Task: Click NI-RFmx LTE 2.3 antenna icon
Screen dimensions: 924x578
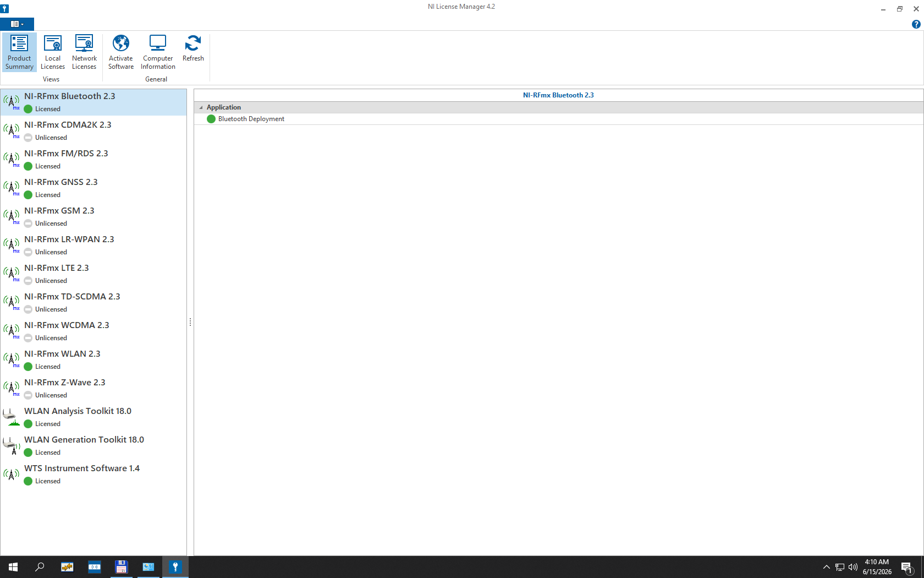Action: pos(12,274)
